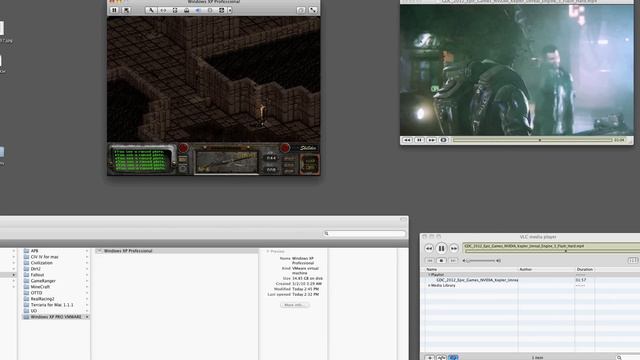Viewport: 640px width, 360px height.
Task: Click the Fallout green message log display
Action: (x=140, y=160)
